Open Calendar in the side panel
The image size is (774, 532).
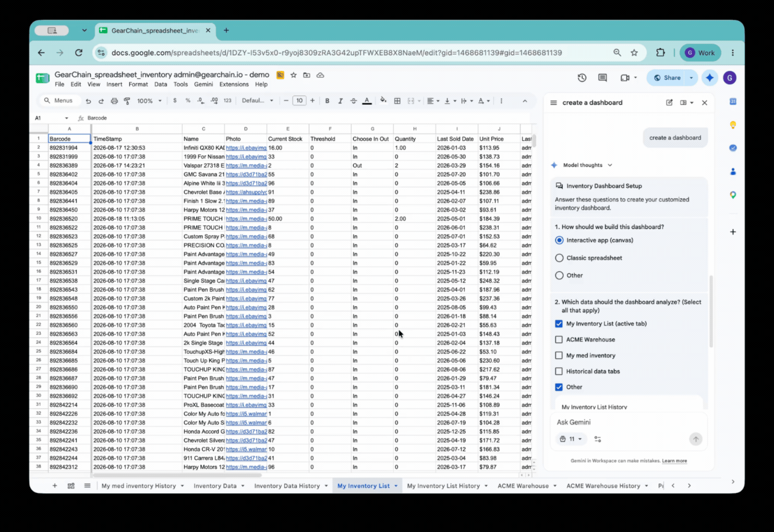coord(733,101)
